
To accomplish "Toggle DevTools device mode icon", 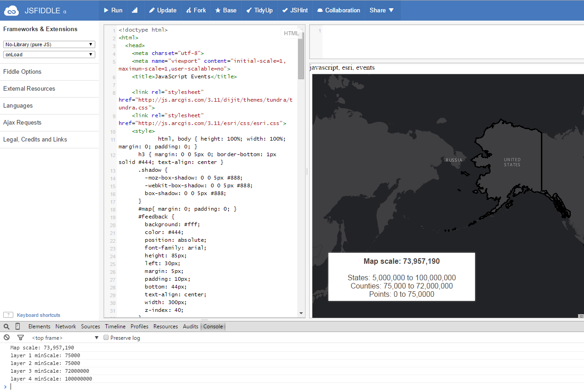I will click(17, 327).
